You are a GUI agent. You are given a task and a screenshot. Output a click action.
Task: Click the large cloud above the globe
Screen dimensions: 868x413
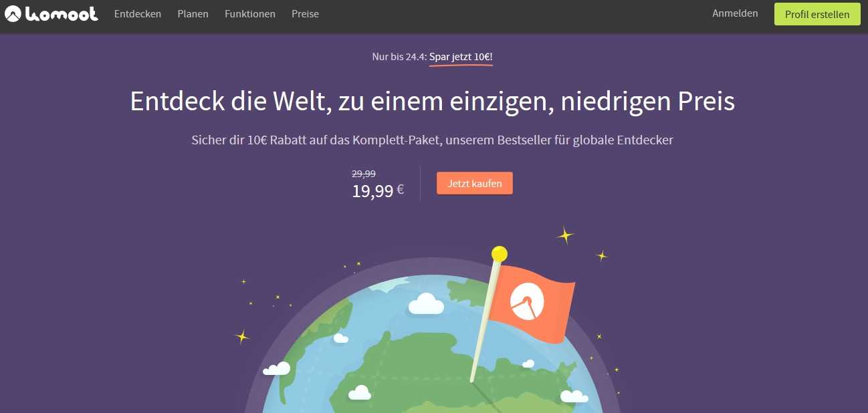(x=426, y=303)
